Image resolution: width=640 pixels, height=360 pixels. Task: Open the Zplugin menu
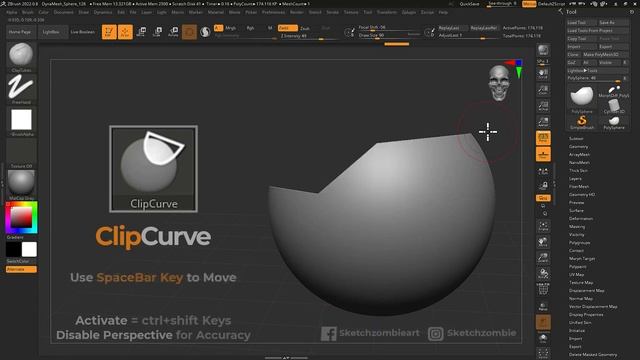tap(409, 12)
